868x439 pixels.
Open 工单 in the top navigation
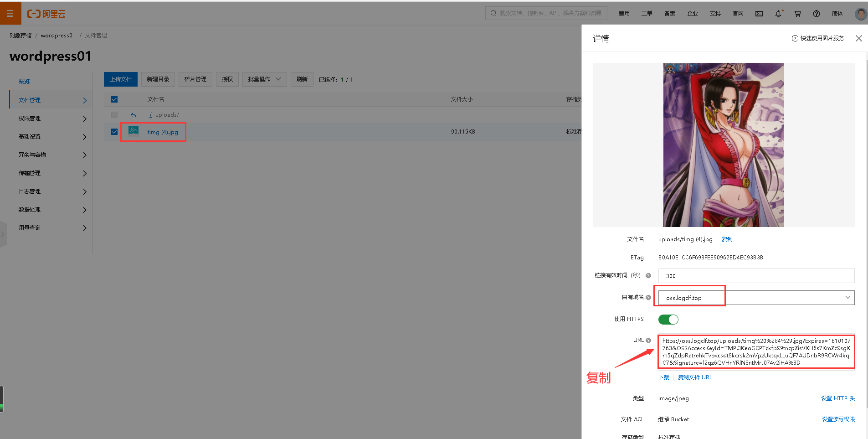point(647,14)
